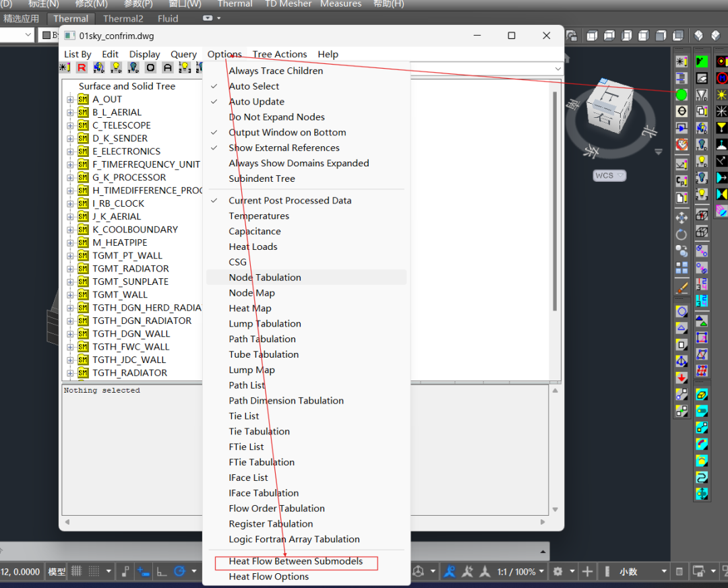Click the black O icon in browser toolbar
Viewport: 728px width, 588px height.
point(150,67)
